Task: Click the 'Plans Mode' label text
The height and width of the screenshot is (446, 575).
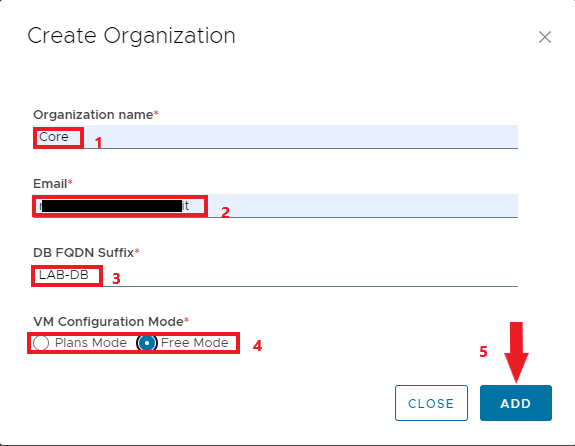Action: pyautogui.click(x=91, y=343)
